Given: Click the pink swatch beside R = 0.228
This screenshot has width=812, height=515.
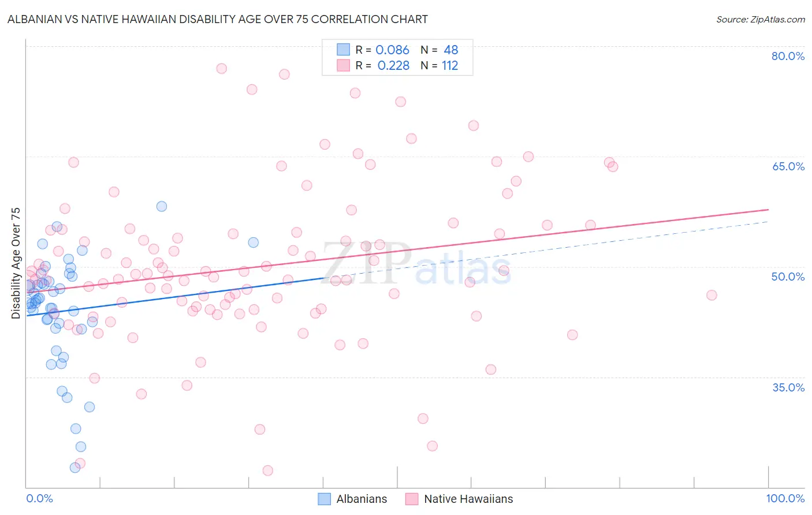Looking at the screenshot, I should click(x=344, y=65).
